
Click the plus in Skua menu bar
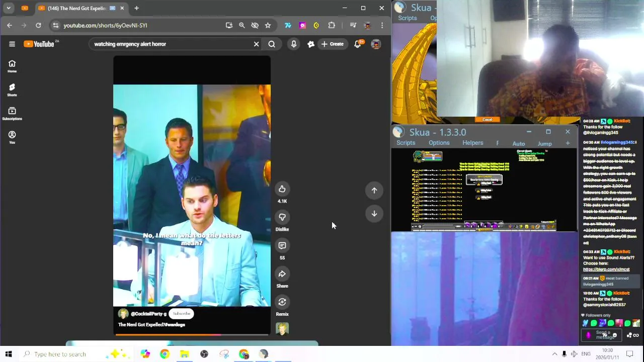(568, 143)
